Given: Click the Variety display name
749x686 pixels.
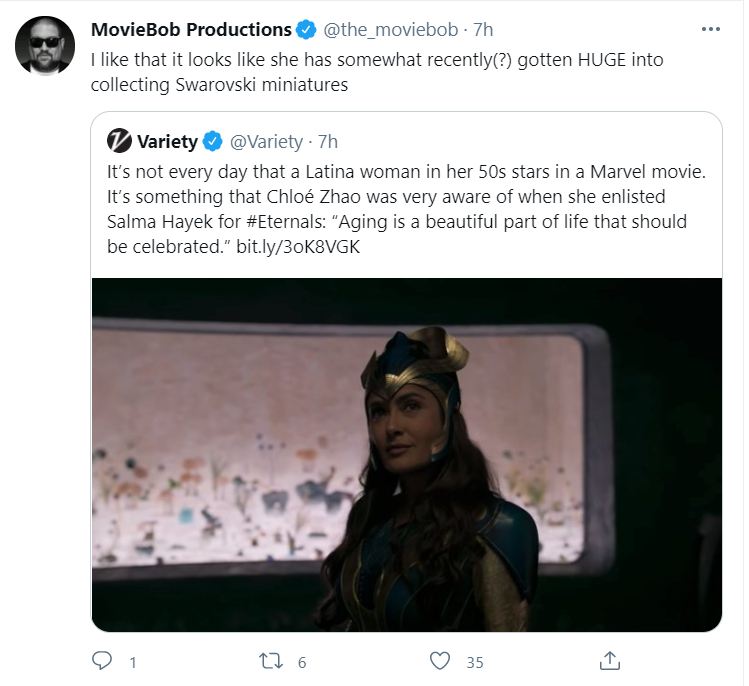Looking at the screenshot, I should click(x=167, y=141).
